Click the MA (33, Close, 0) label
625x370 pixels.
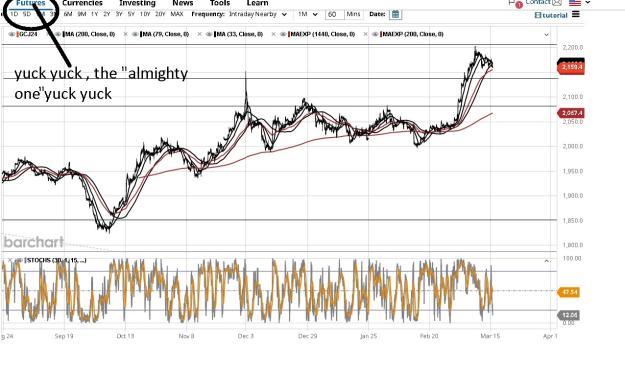(x=240, y=34)
